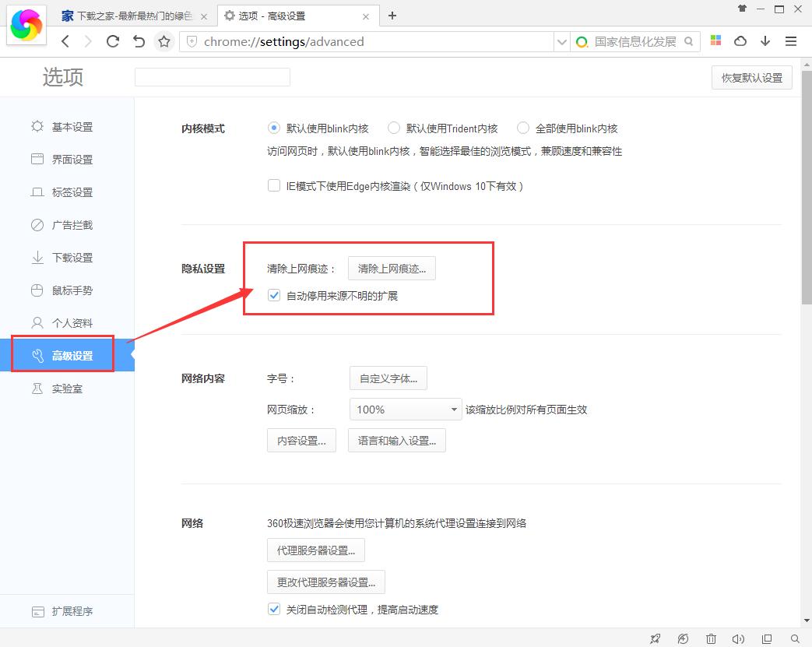The image size is (812, 647).
Task: Open the colorful app grid icon
Action: (715, 40)
